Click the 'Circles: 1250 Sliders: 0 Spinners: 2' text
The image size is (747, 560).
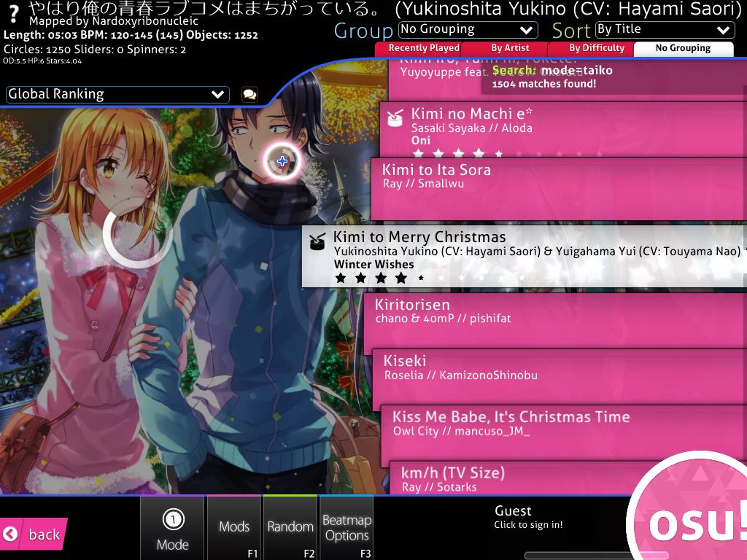(94, 50)
